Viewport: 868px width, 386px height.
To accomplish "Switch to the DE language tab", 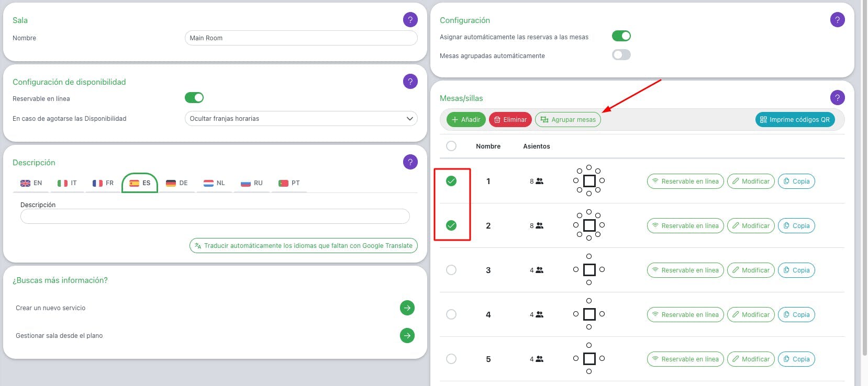I will pyautogui.click(x=177, y=183).
